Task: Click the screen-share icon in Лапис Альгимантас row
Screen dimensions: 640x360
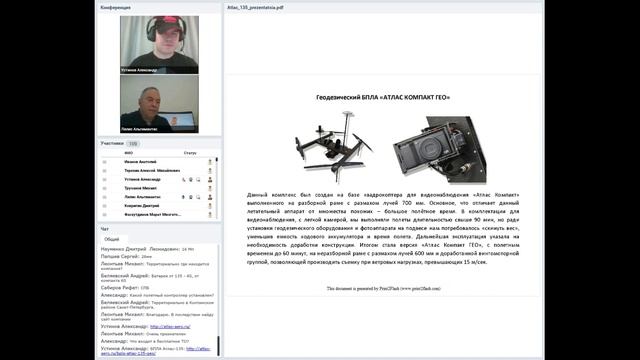Action: tap(198, 197)
